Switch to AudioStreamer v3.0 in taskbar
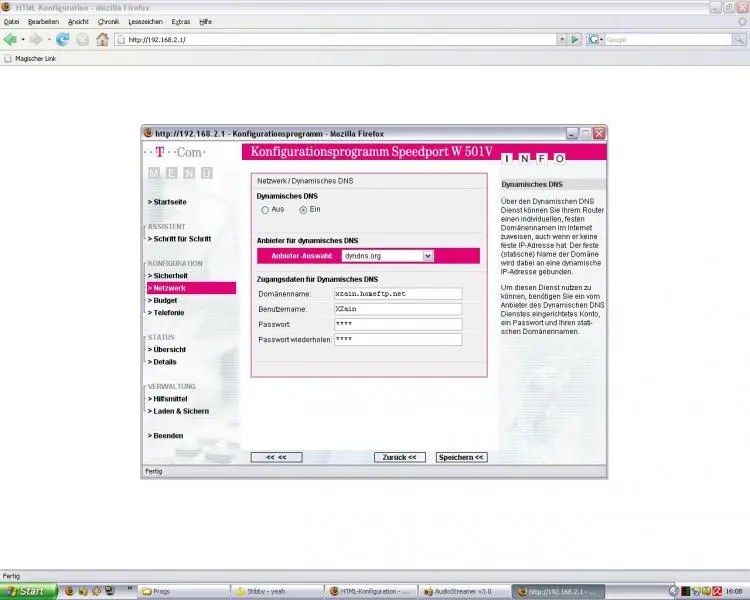 [x=460, y=591]
